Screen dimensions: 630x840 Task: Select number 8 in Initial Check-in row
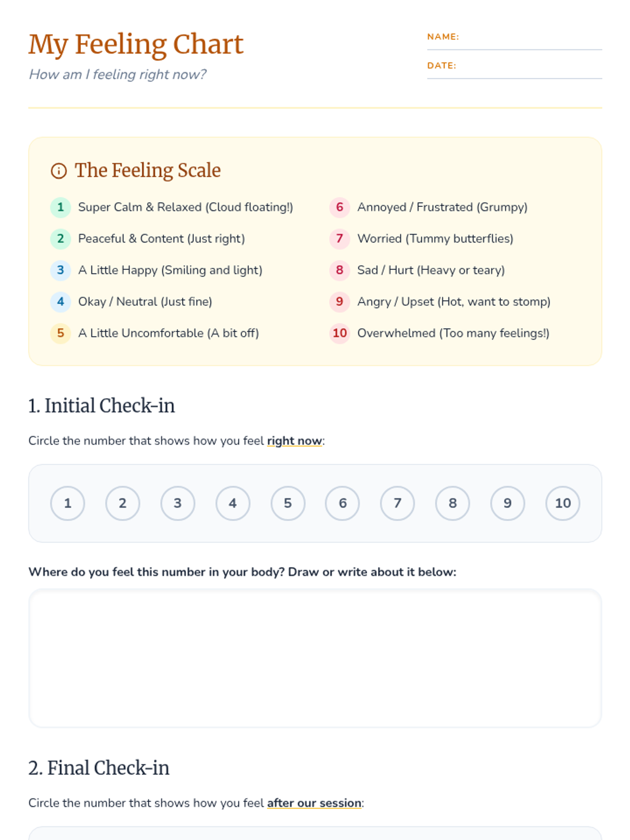click(x=453, y=503)
